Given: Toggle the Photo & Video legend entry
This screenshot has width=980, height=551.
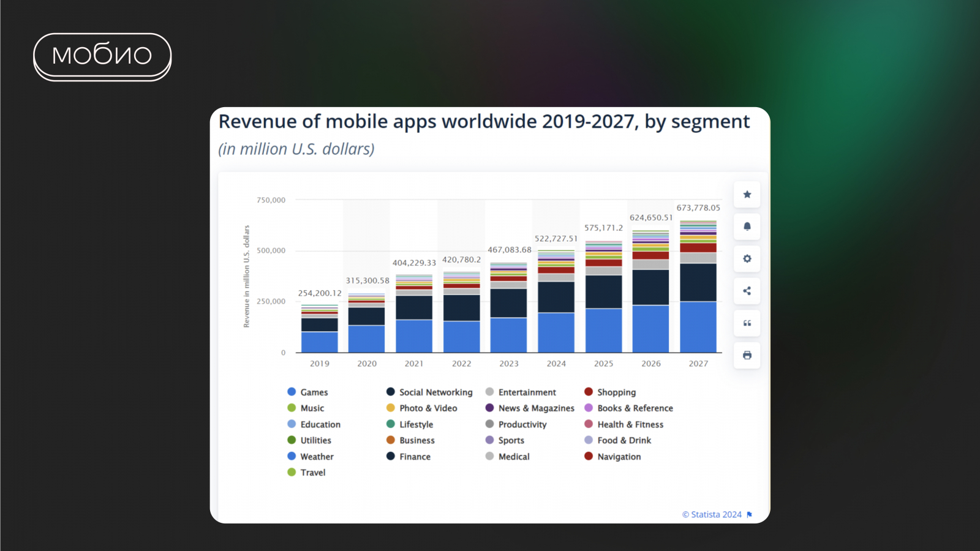Looking at the screenshot, I should coord(428,408).
